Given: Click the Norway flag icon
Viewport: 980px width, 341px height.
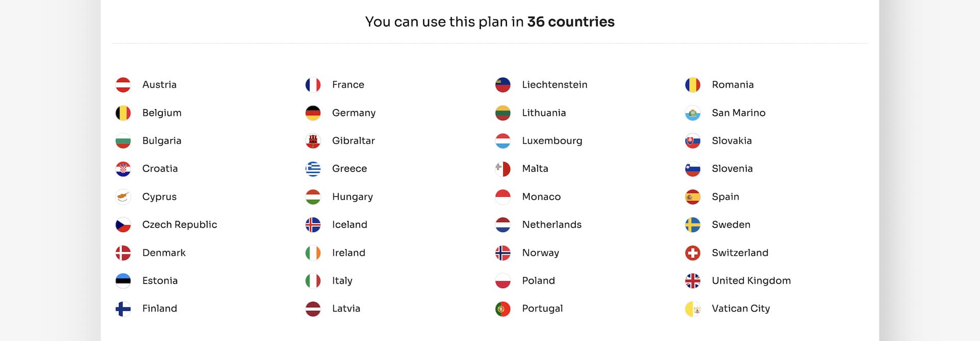Looking at the screenshot, I should [503, 253].
